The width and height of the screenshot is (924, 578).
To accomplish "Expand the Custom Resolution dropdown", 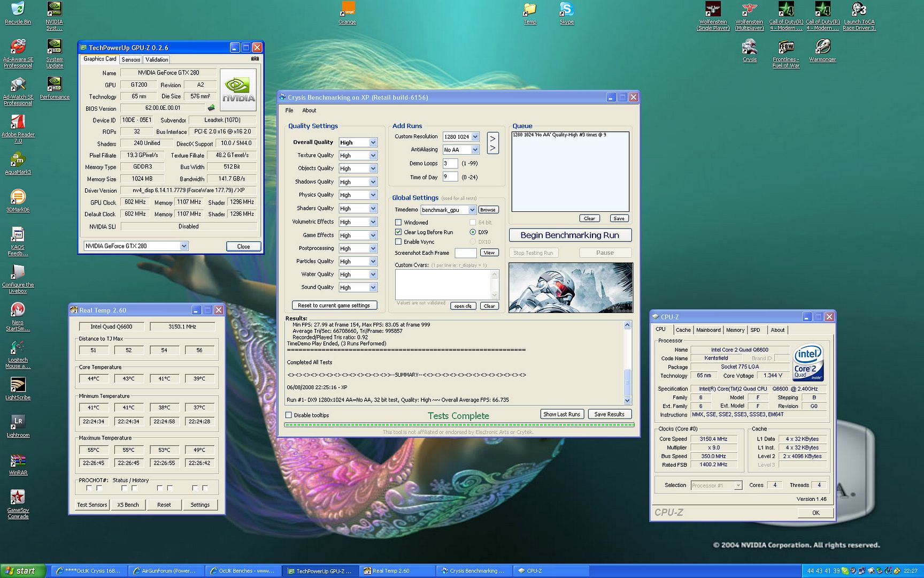I will click(x=475, y=136).
